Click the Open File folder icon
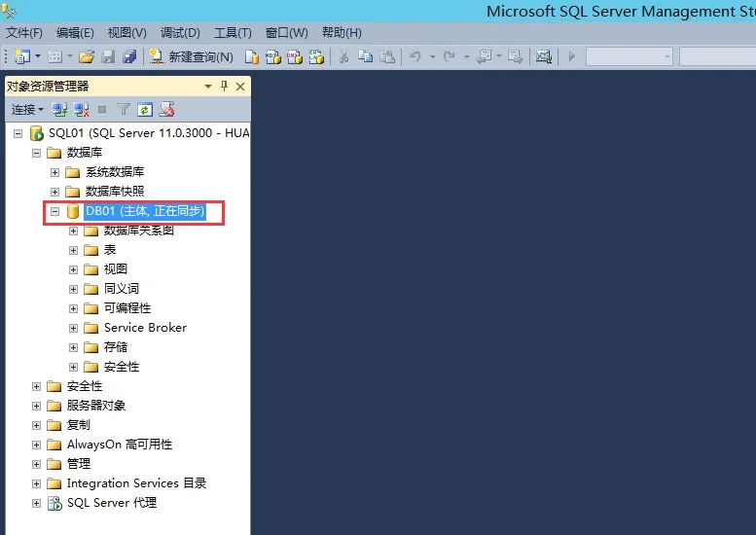 87,56
